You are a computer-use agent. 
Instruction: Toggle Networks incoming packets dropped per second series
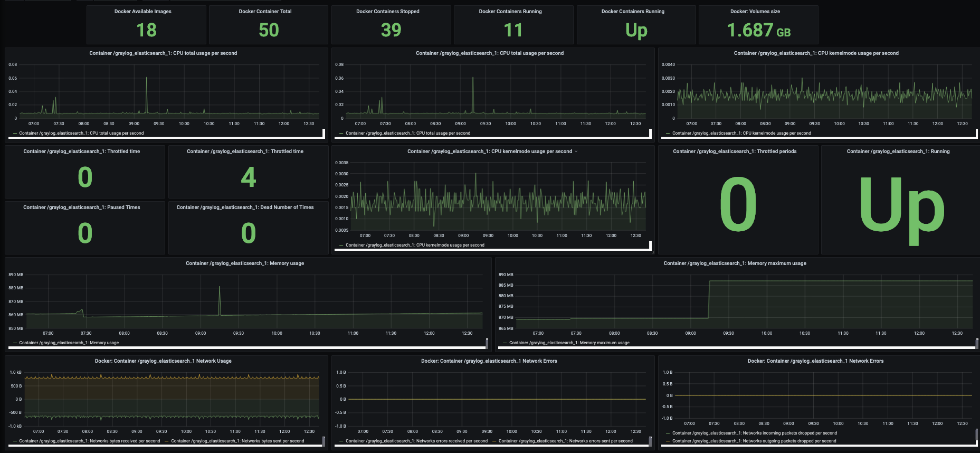pos(754,433)
